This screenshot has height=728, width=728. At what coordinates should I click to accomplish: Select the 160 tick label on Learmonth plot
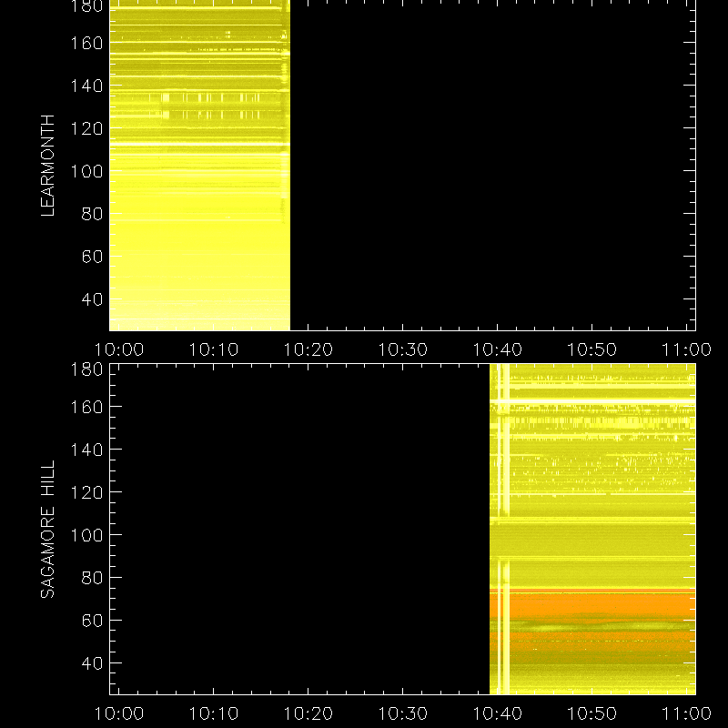click(86, 43)
